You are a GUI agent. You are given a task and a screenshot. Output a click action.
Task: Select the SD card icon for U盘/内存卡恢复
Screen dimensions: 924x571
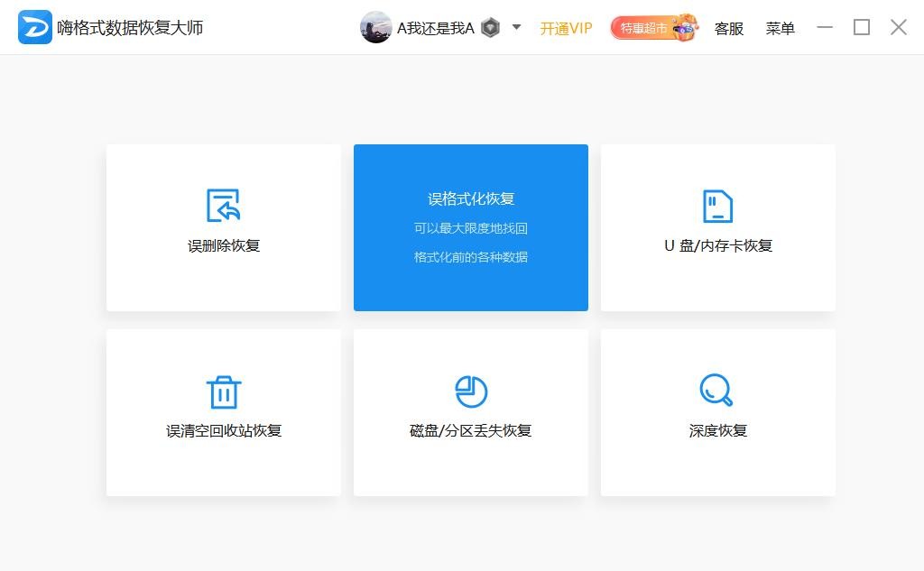tap(717, 206)
